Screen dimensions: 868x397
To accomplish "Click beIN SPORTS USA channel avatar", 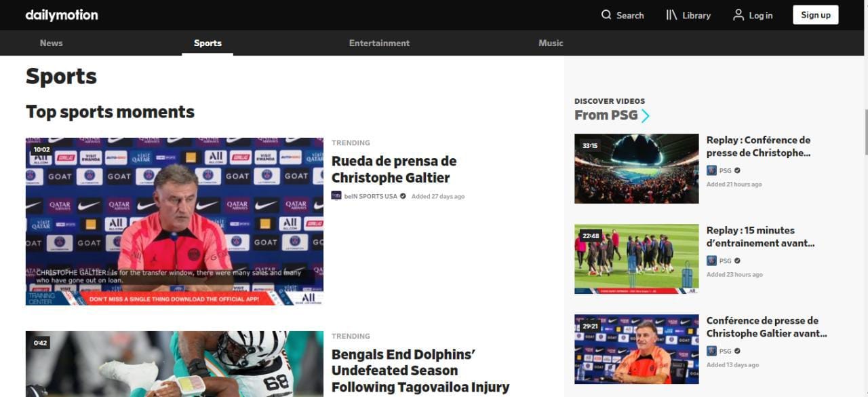I will (x=336, y=196).
